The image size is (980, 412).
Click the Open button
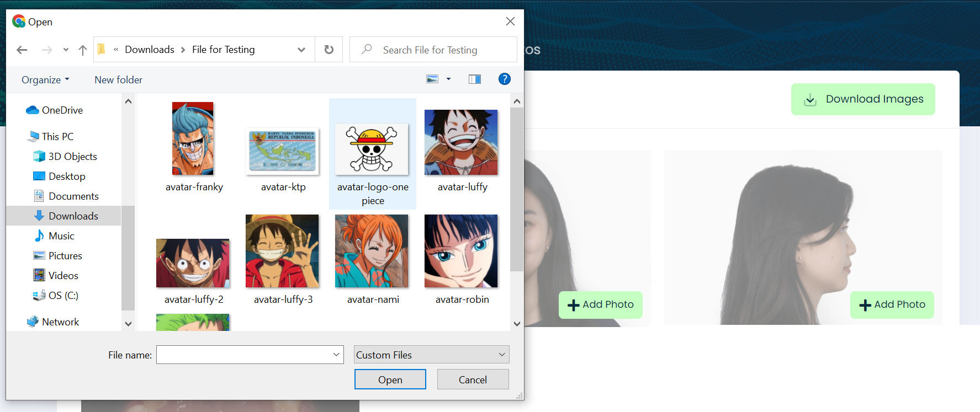coord(390,379)
